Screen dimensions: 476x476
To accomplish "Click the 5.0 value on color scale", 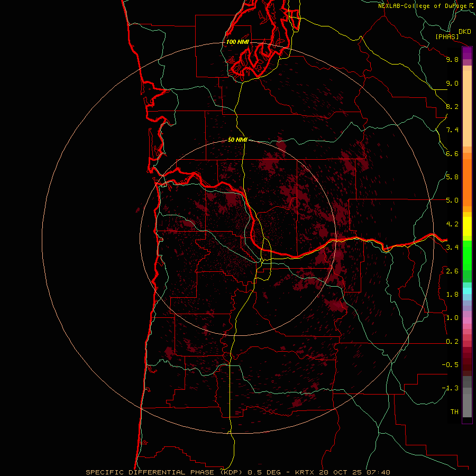I will point(452,200).
